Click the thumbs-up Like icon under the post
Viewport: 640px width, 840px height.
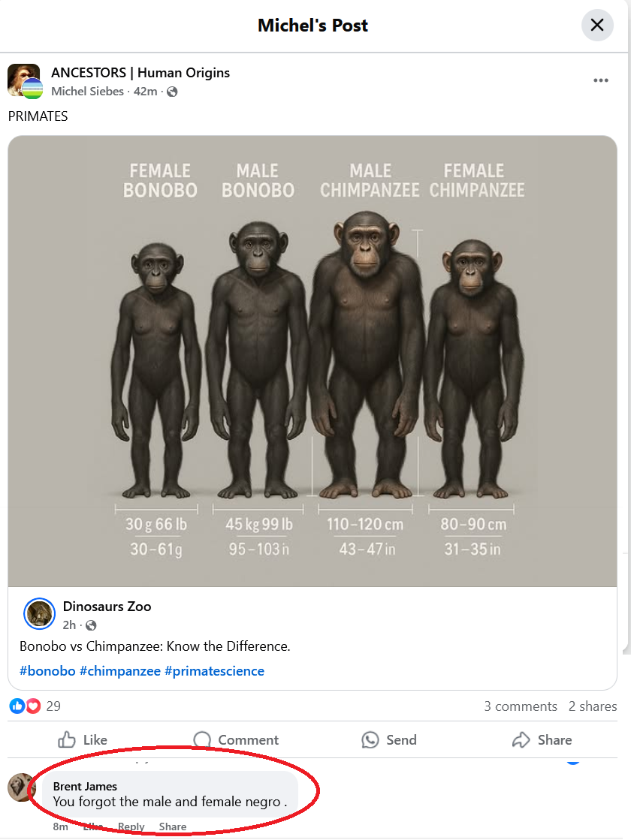pos(68,740)
